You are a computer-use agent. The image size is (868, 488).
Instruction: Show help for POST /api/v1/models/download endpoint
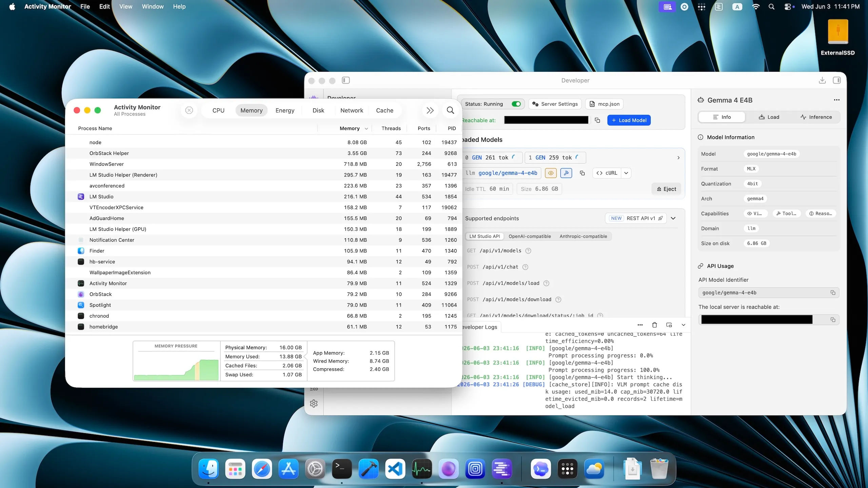click(x=558, y=300)
